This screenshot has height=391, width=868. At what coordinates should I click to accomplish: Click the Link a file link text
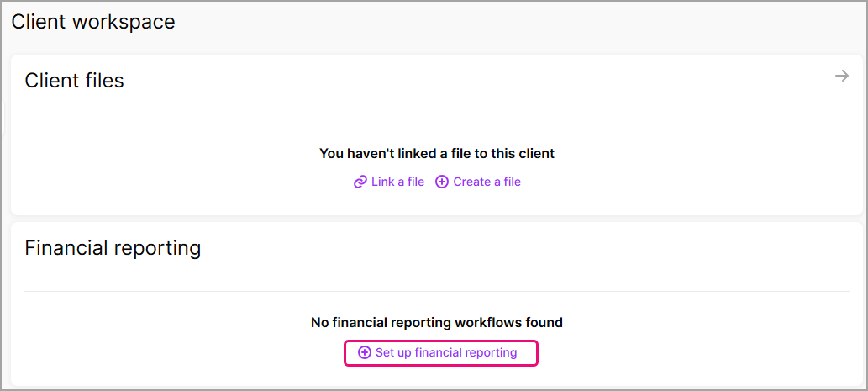click(x=397, y=182)
